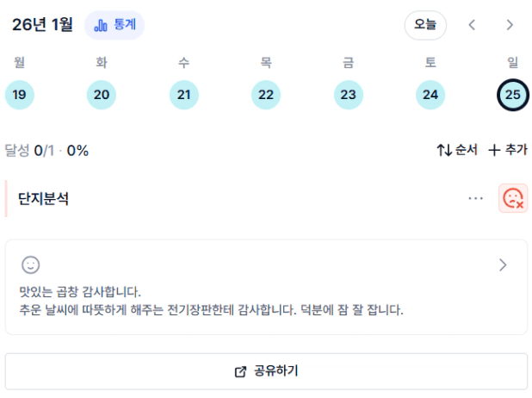
Task: Click the 추가 plus button
Action: [x=507, y=150]
